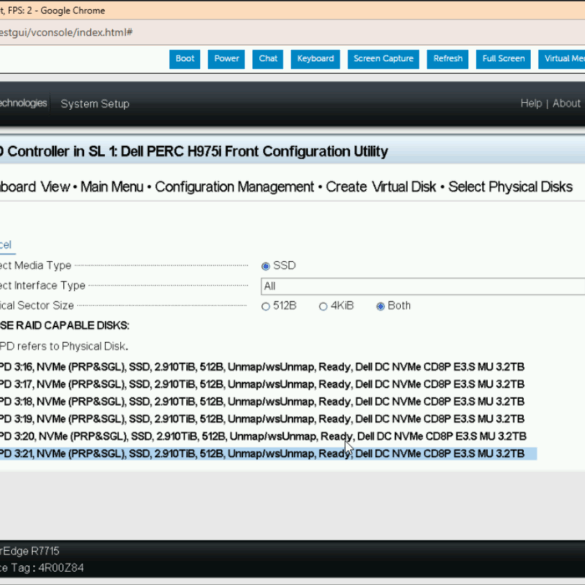Image resolution: width=585 pixels, height=585 pixels.
Task: Click the CHOOSE RAID CAPABLE DISKS heading
Action: (x=65, y=326)
